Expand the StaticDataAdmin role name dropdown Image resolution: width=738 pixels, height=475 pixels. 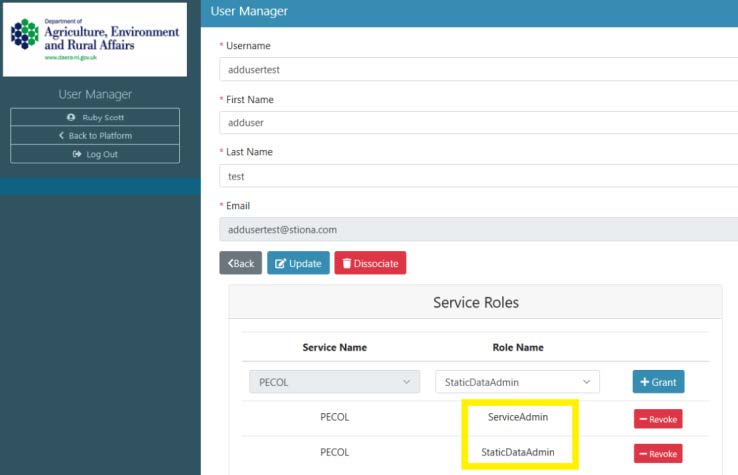point(516,382)
